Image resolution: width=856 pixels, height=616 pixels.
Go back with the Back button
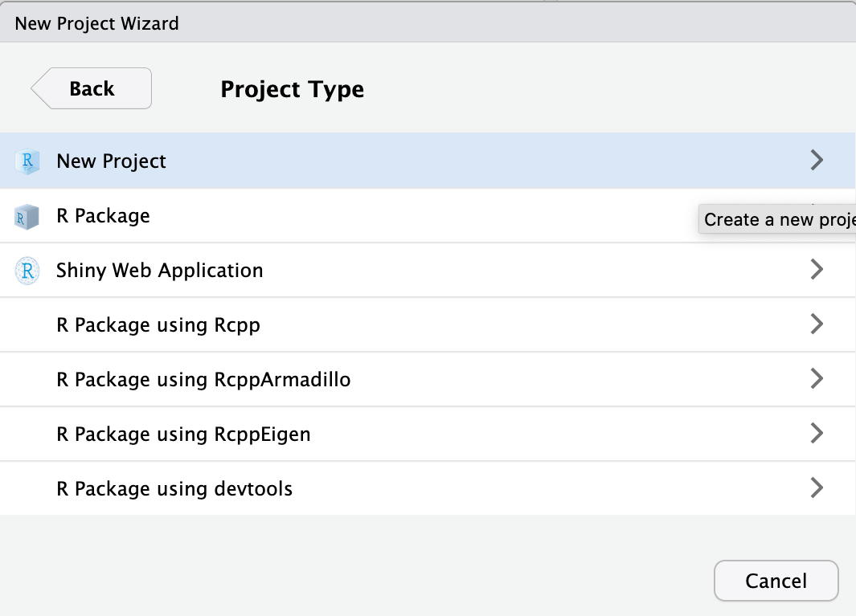click(x=92, y=88)
